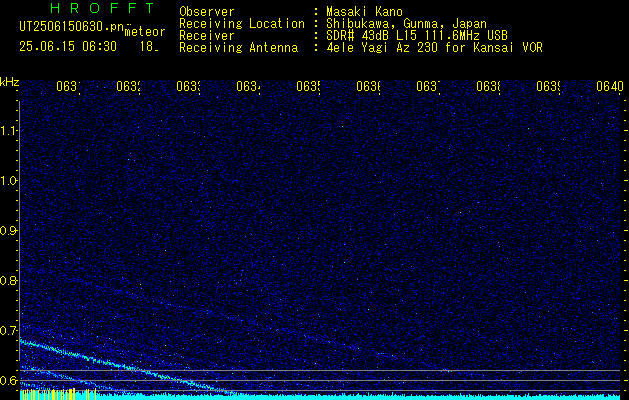Click the Receiving Location label
The image size is (629, 400).
(x=242, y=24)
